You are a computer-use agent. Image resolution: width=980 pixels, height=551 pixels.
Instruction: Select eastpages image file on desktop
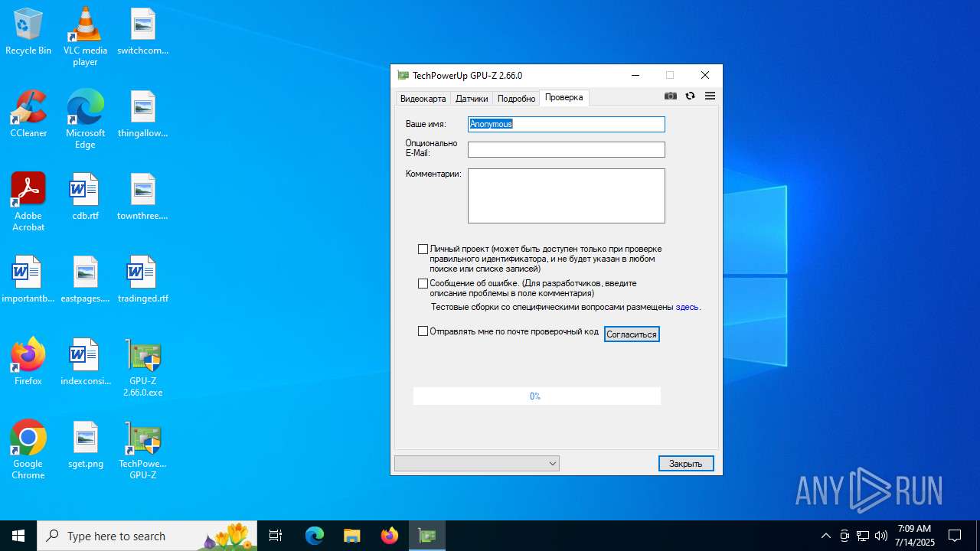85,279
